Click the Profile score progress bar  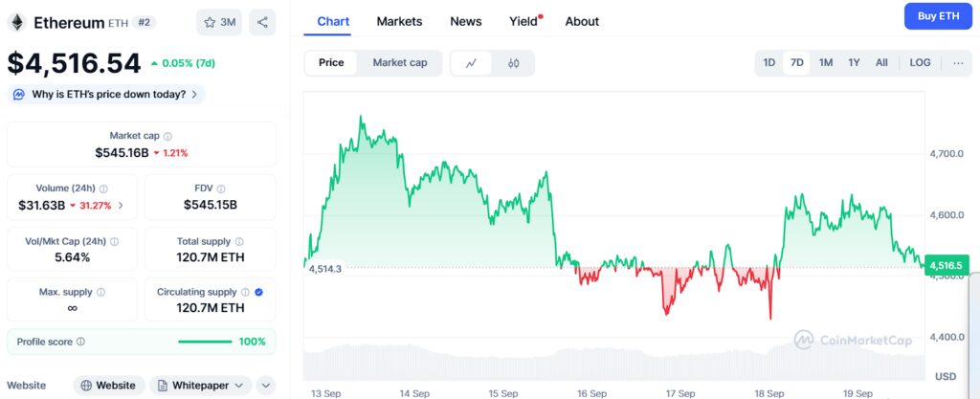(x=205, y=342)
